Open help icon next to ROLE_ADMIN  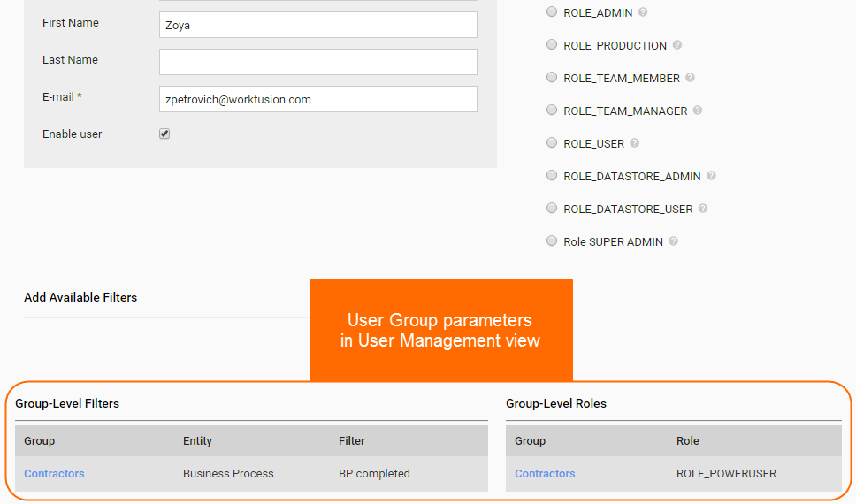643,12
